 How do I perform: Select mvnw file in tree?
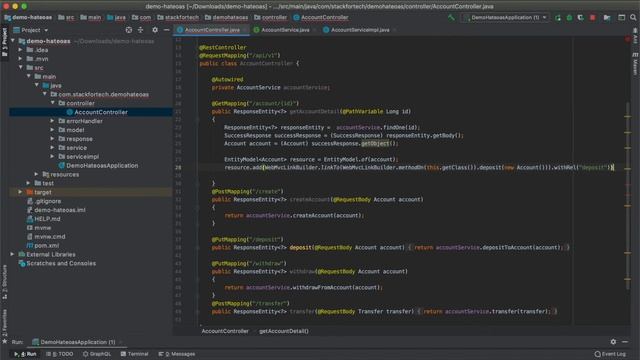(x=39, y=228)
